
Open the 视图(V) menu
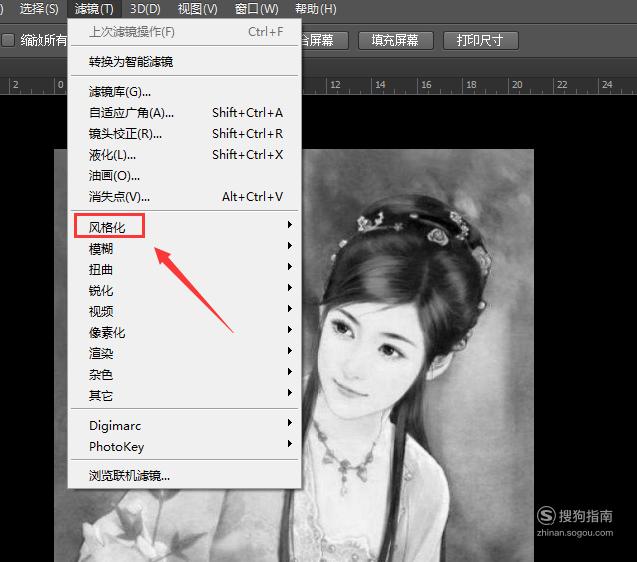pyautogui.click(x=198, y=9)
